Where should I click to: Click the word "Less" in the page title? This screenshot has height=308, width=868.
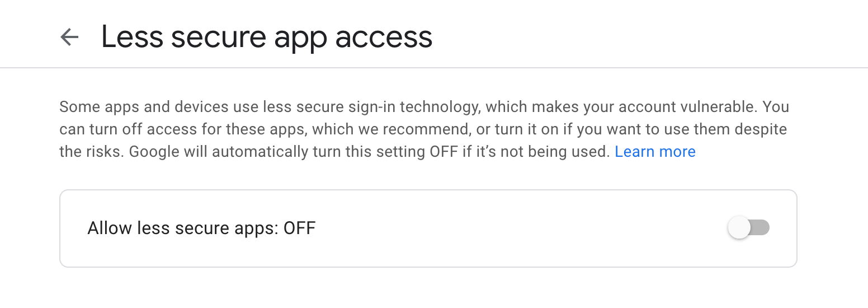click(x=132, y=38)
